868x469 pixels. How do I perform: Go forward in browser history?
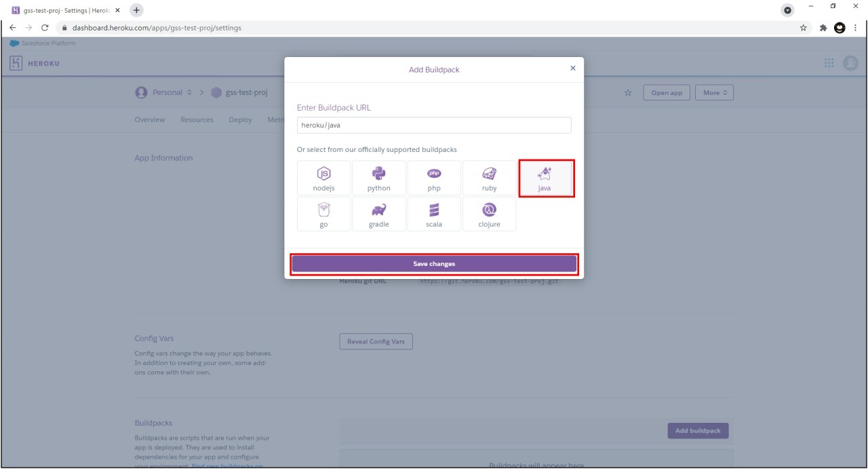(x=29, y=28)
